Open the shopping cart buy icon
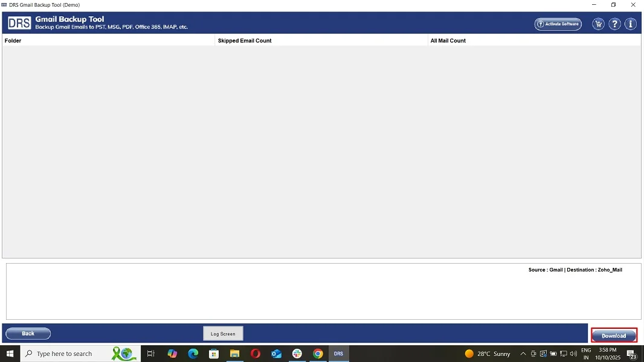This screenshot has width=644, height=362. [x=599, y=24]
